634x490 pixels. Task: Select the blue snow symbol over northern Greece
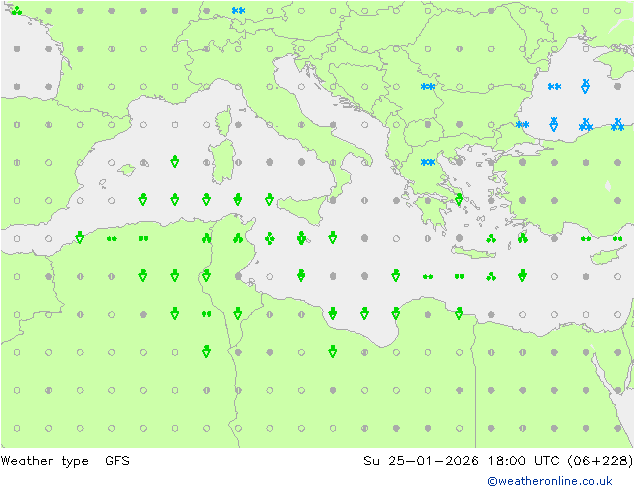tap(428, 162)
